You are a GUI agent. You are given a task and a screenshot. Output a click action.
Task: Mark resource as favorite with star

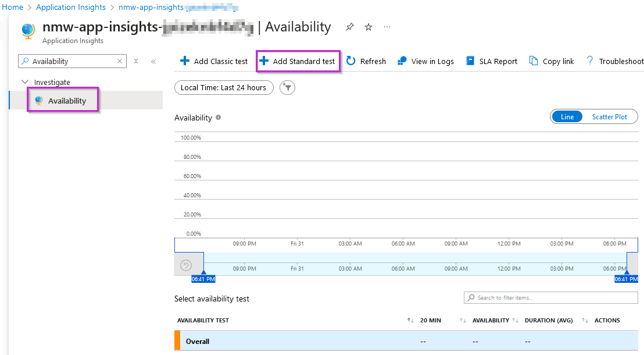pos(368,27)
